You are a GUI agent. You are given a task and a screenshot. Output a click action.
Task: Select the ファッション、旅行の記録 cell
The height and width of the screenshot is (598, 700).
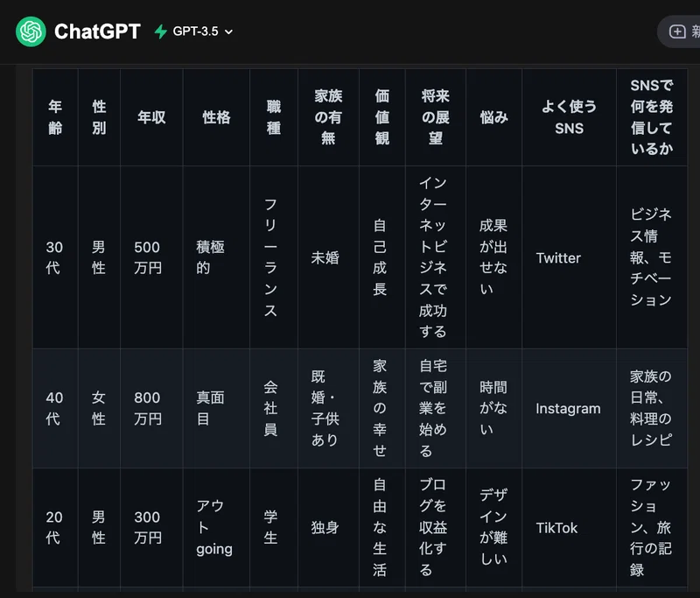(650, 527)
